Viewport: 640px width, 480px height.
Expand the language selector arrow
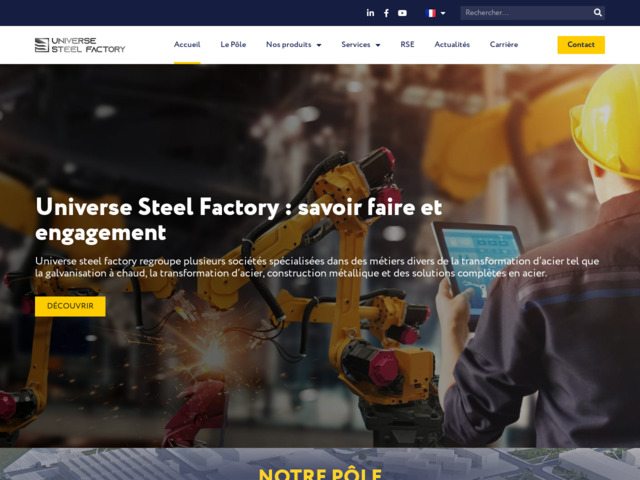[443, 13]
